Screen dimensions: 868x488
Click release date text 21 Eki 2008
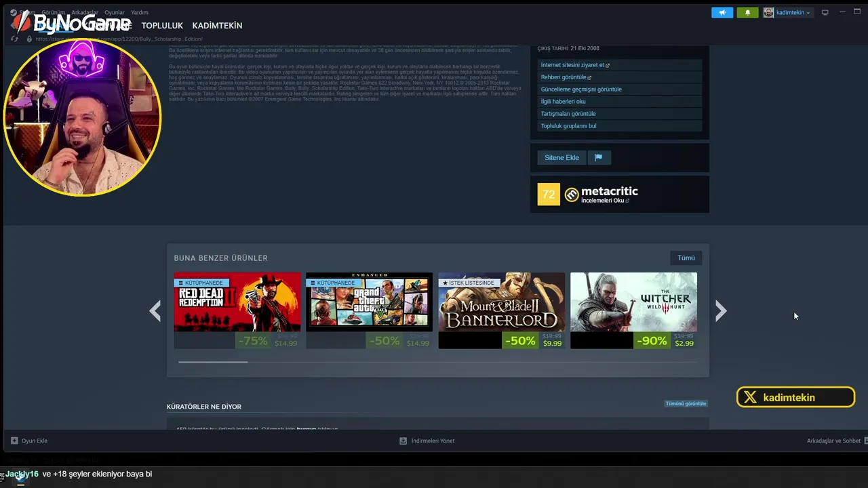tap(585, 48)
